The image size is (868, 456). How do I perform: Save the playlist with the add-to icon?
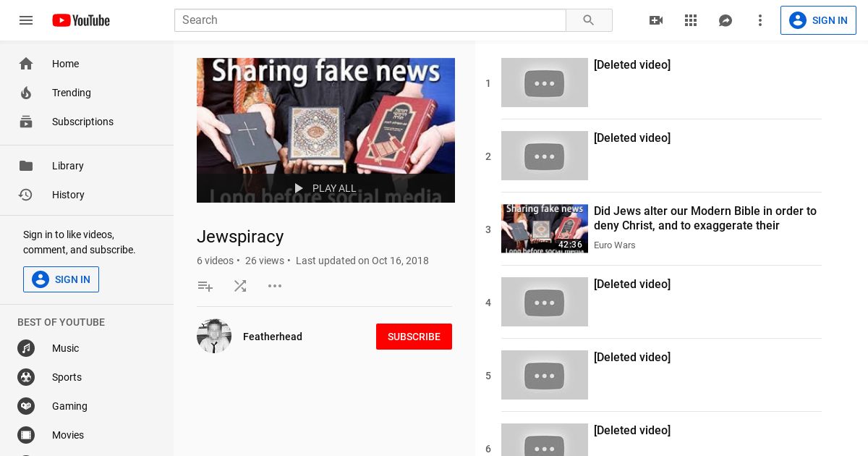[x=205, y=286]
